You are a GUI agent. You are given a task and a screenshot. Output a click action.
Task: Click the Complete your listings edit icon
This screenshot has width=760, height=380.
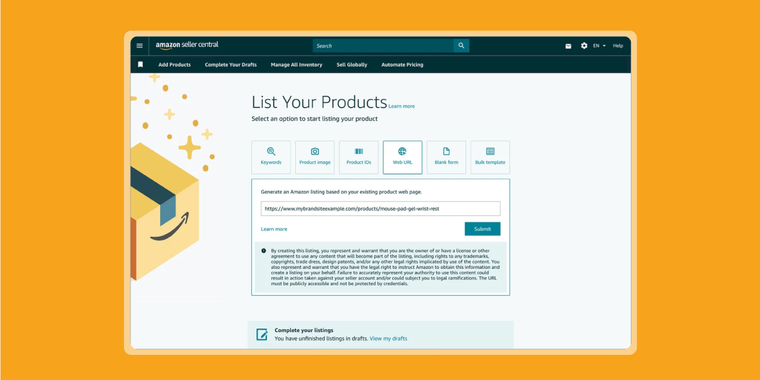click(262, 334)
